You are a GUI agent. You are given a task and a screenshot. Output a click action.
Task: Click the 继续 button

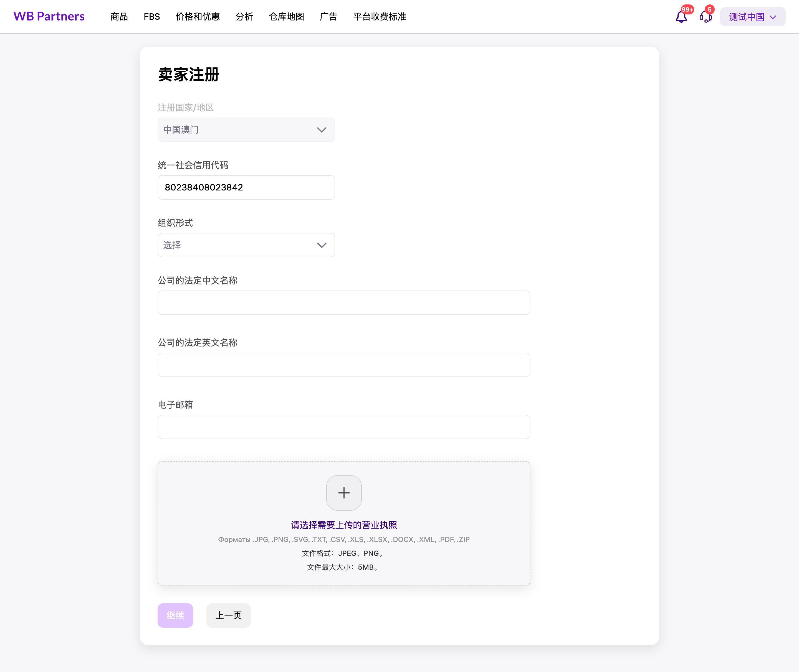point(175,615)
